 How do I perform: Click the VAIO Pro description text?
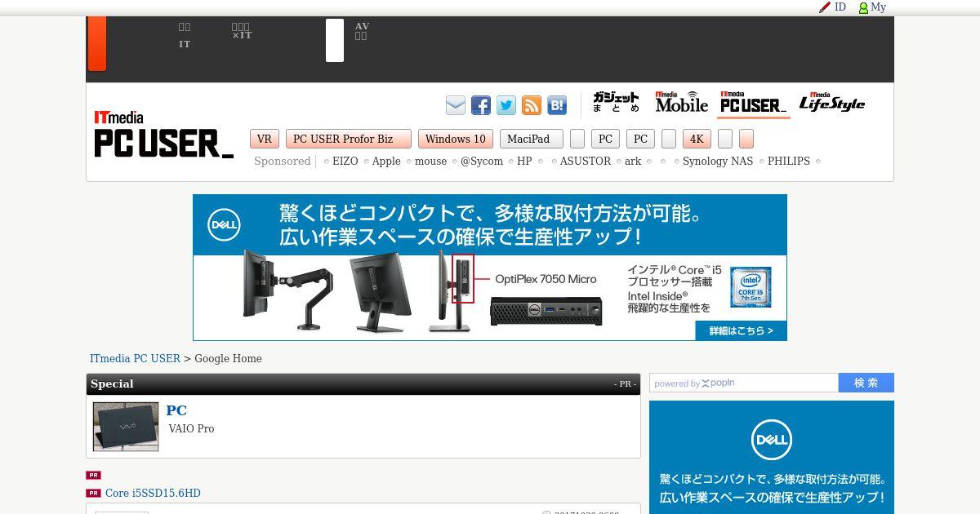pos(192,429)
